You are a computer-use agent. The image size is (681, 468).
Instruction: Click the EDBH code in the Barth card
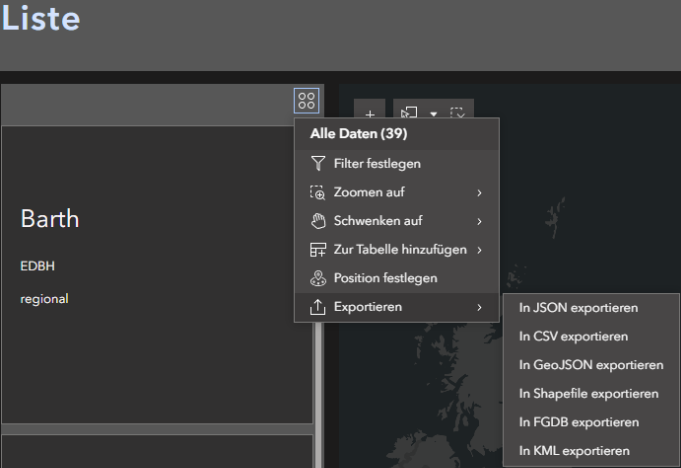[37, 266]
